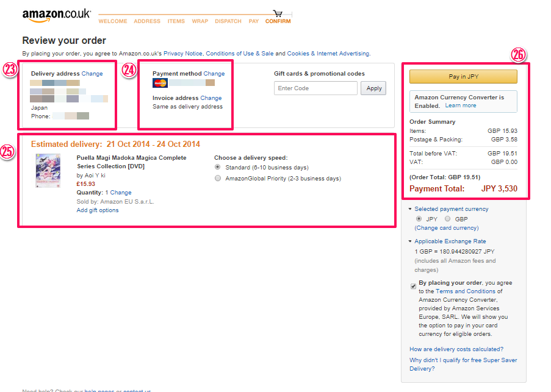Screen dimensions: 551x392
Task: Open Cookies & Internet Advertising link
Action: click(x=328, y=53)
